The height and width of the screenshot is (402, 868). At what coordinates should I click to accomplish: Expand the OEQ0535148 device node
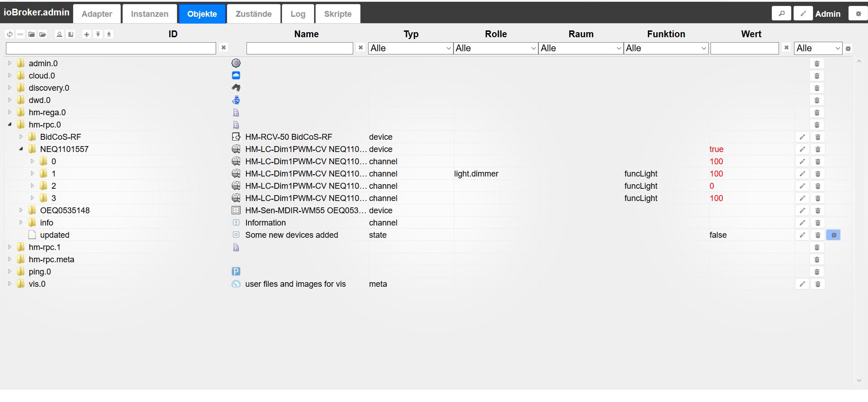pyautogui.click(x=21, y=211)
